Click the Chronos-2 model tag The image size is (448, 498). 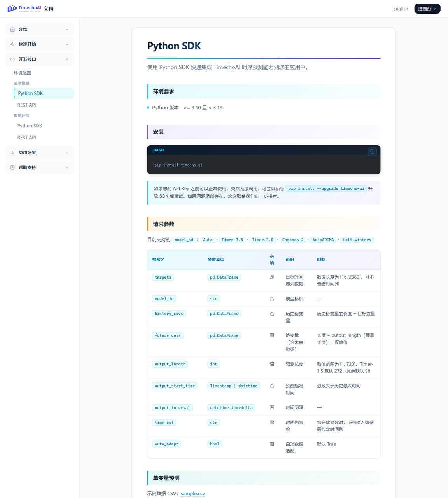tap(293, 240)
